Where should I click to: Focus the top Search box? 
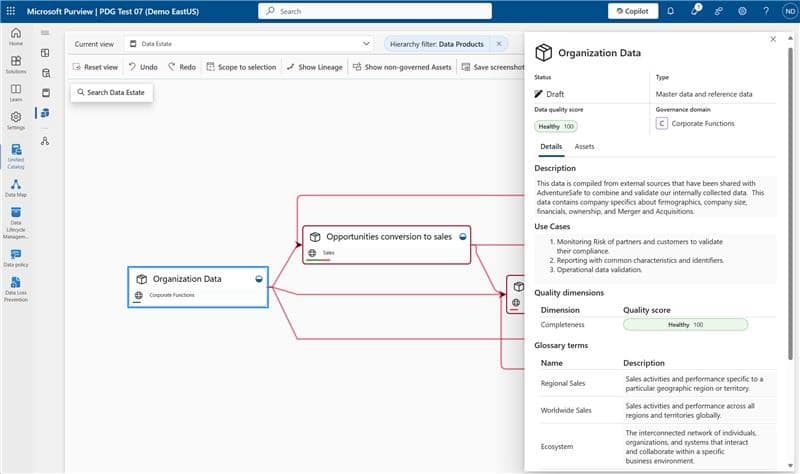click(x=375, y=11)
